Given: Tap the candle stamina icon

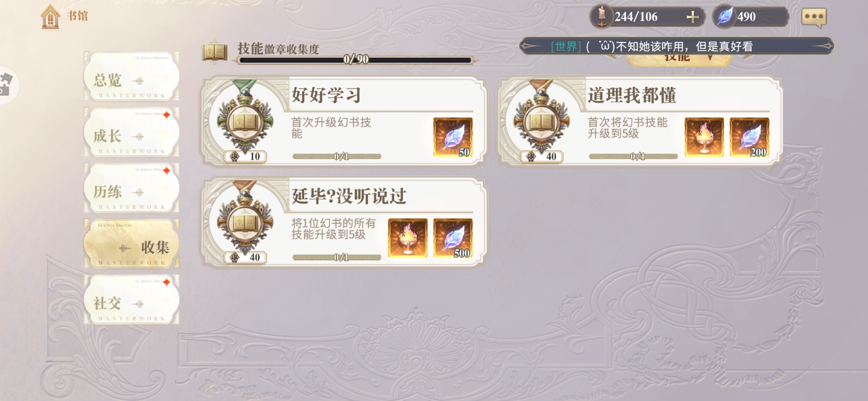Looking at the screenshot, I should point(602,16).
